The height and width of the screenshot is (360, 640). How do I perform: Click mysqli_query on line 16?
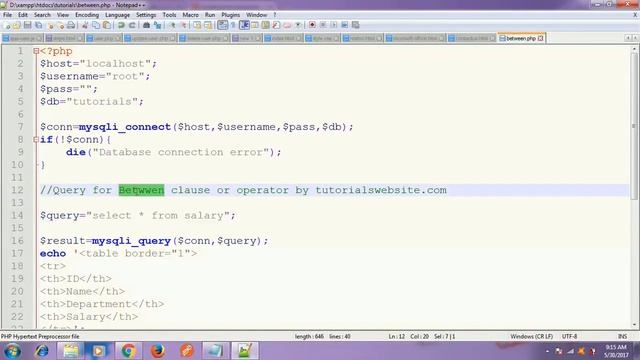(131, 241)
